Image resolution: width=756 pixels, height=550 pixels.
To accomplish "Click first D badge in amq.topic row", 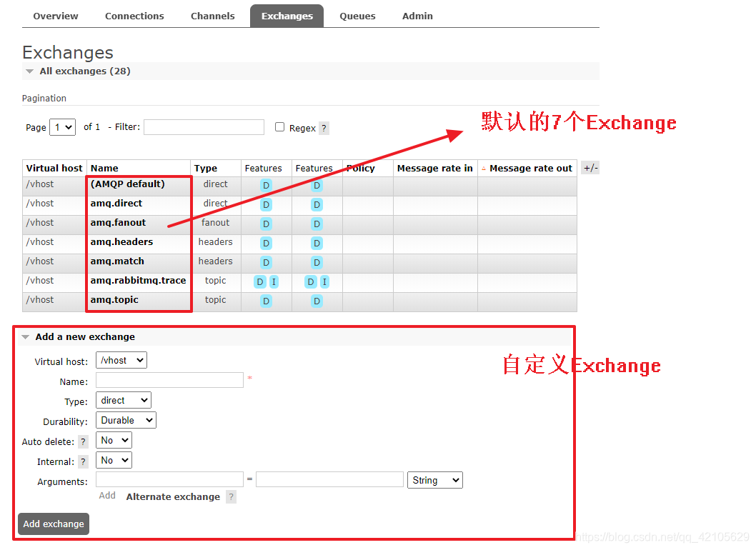I will 266,301.
